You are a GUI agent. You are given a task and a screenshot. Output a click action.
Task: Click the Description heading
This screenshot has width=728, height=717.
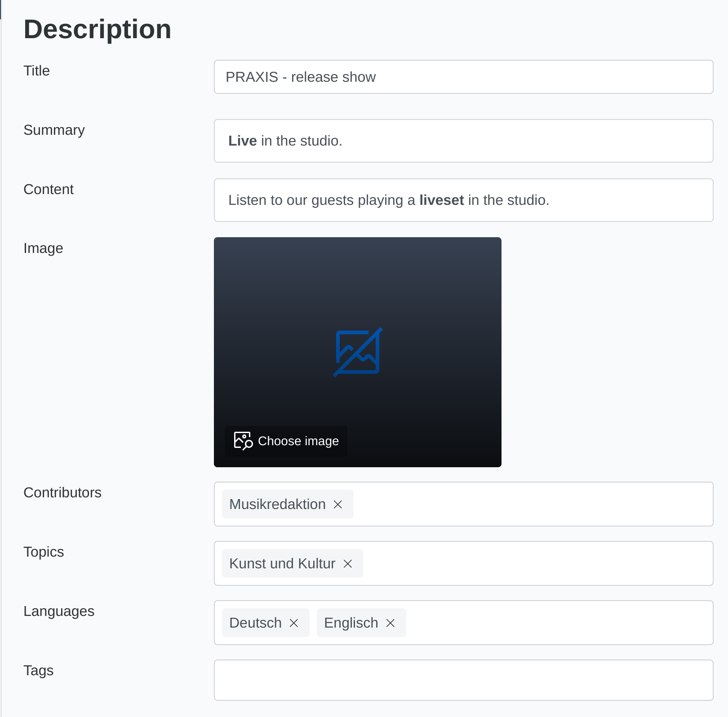(x=98, y=30)
